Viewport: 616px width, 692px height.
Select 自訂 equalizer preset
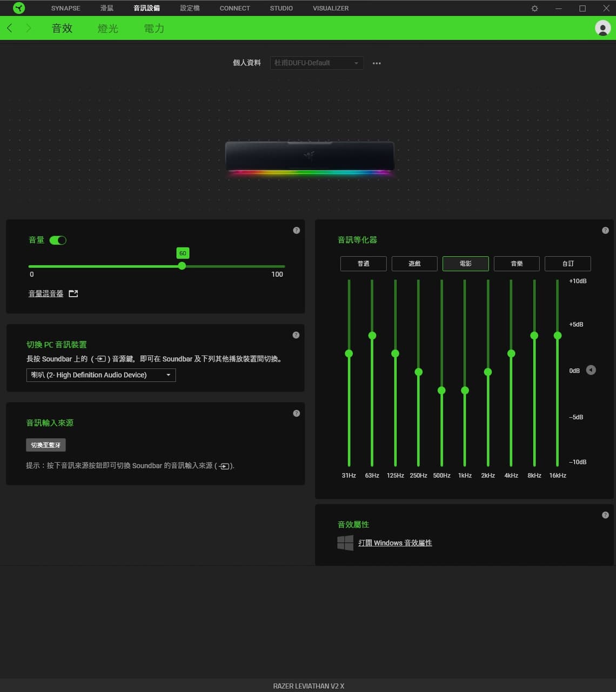[x=568, y=264]
